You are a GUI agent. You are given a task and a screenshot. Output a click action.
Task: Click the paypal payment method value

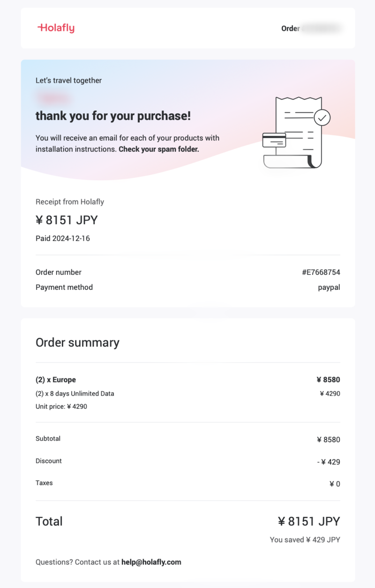coord(329,287)
